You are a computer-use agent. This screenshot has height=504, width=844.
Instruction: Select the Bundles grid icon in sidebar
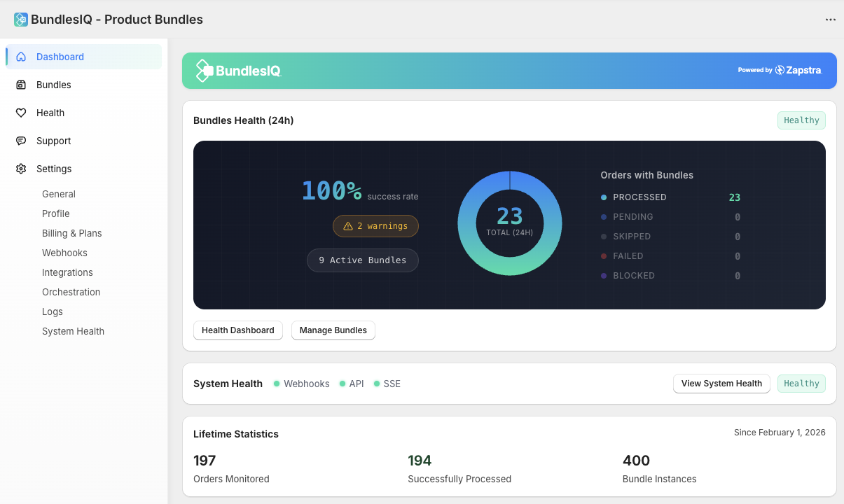(x=22, y=85)
